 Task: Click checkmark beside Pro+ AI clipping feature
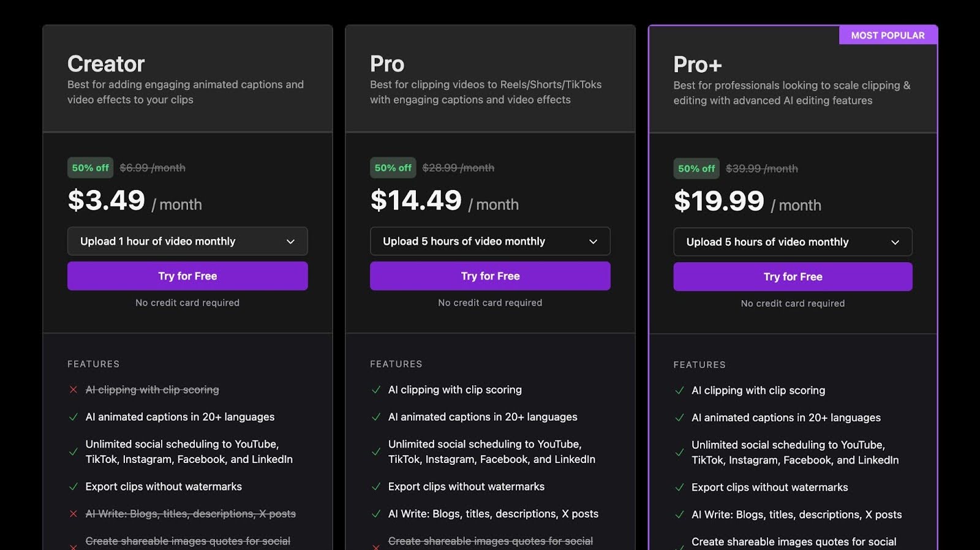679,390
